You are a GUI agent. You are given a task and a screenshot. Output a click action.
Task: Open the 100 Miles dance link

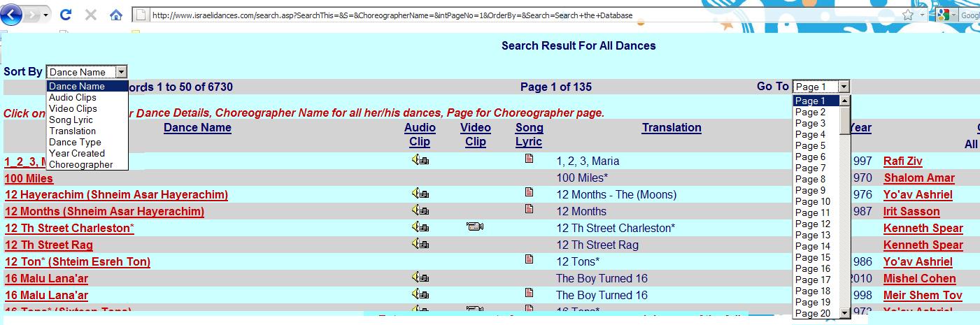(29, 178)
